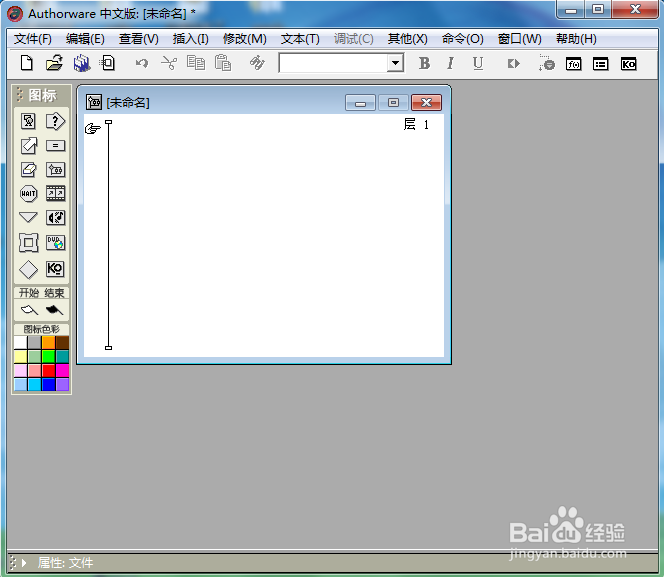Undo the last action via toolbar
The height and width of the screenshot is (577, 664).
(141, 63)
